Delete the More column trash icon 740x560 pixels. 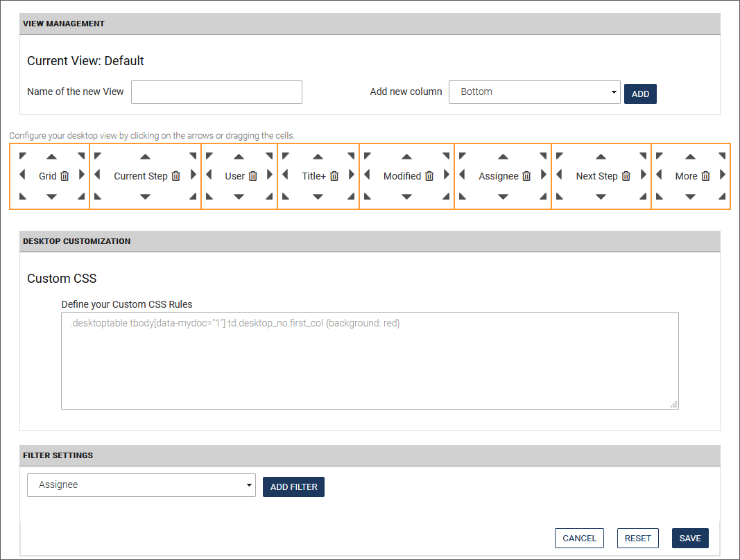coord(705,176)
